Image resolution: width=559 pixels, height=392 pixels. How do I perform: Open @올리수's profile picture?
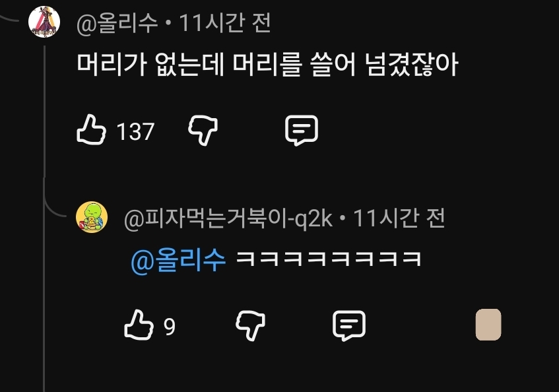[x=44, y=22]
